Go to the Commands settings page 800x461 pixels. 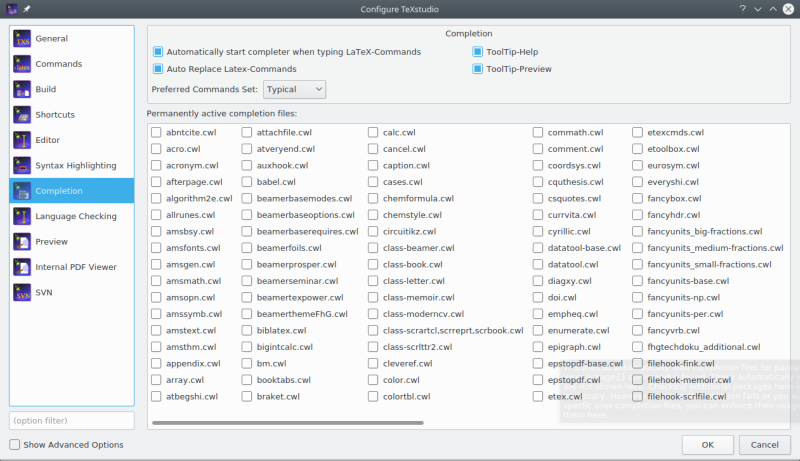pos(71,64)
